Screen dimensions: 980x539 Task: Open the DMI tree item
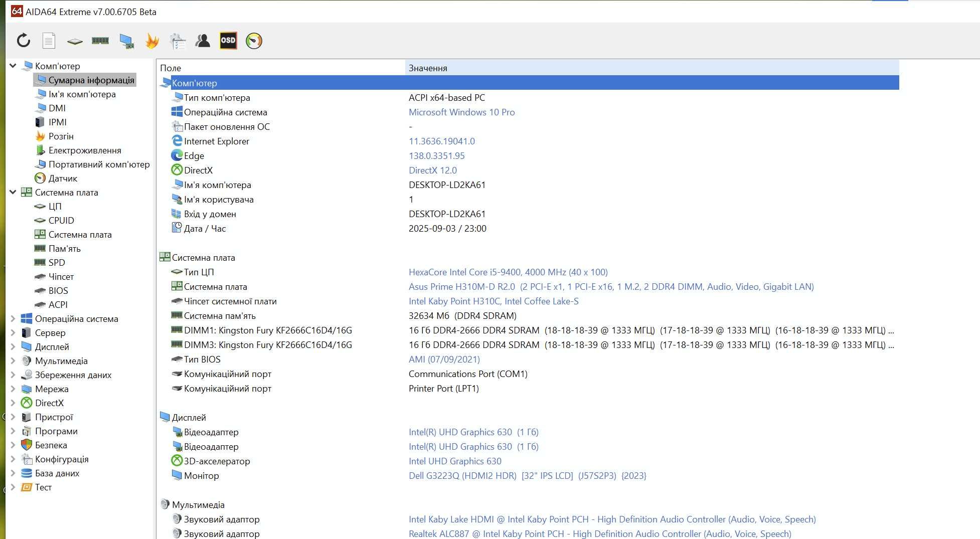[57, 108]
